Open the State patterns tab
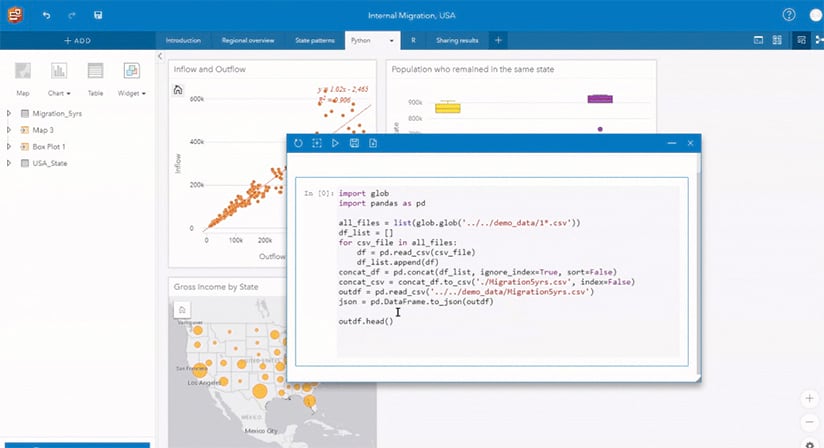 (315, 40)
